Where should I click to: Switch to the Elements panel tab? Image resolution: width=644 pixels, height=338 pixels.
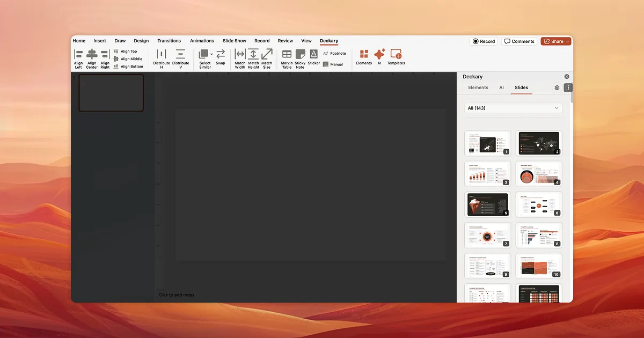pos(478,87)
